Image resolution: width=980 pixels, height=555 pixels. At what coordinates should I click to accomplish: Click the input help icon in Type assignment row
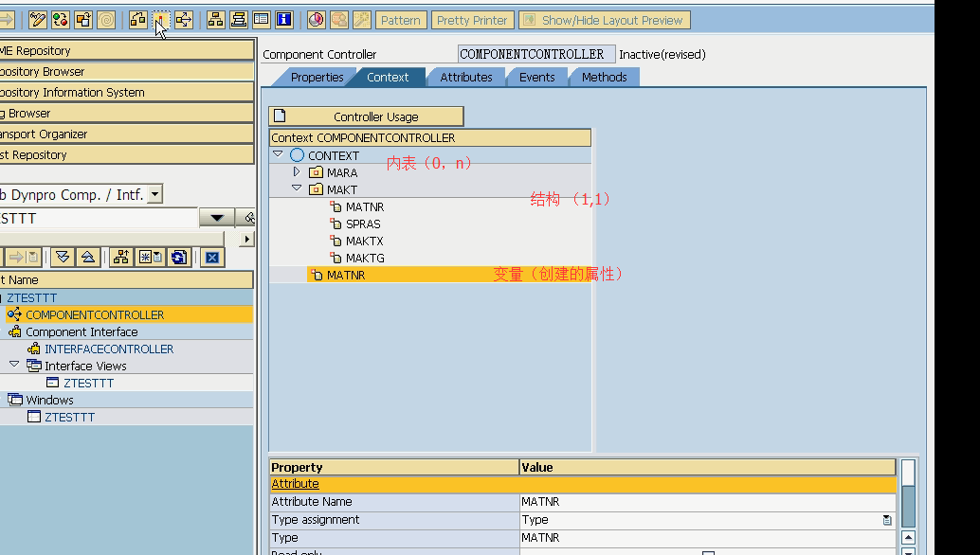887,520
